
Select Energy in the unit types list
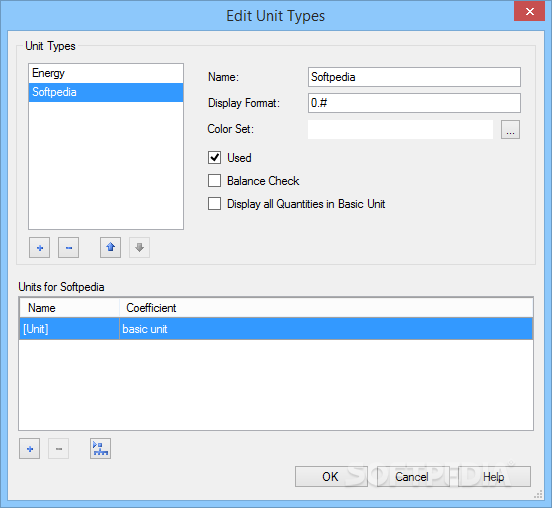pyautogui.click(x=106, y=73)
